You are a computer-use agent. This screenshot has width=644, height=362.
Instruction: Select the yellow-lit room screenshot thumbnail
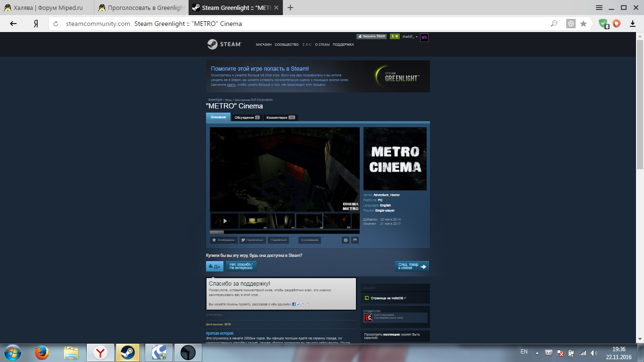[x=253, y=221]
